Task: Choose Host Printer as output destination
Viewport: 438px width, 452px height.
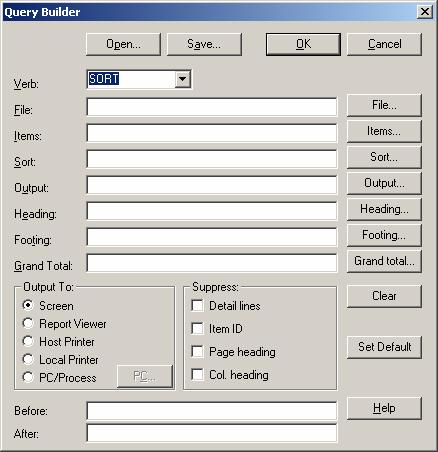Action: [x=28, y=341]
